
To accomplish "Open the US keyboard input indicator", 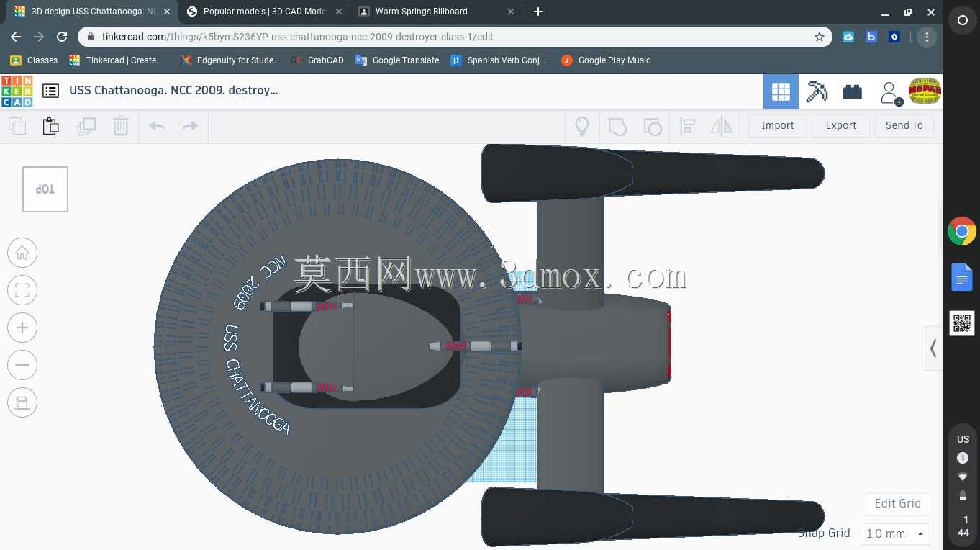I will click(x=963, y=439).
